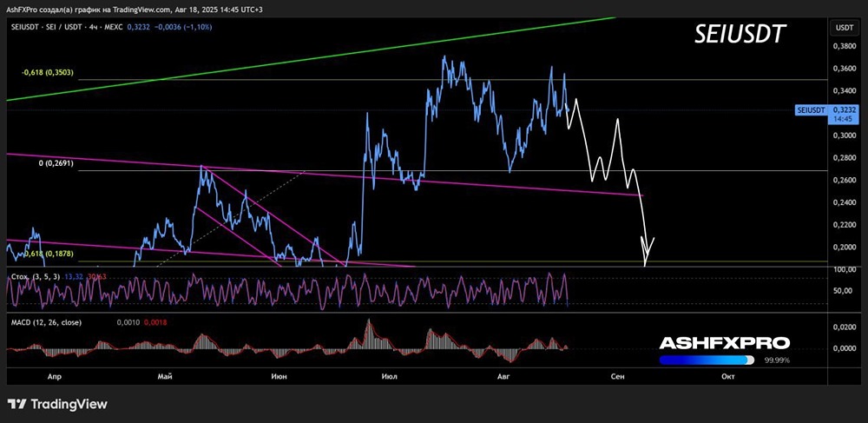Click the Сен month on time axis

point(617,377)
